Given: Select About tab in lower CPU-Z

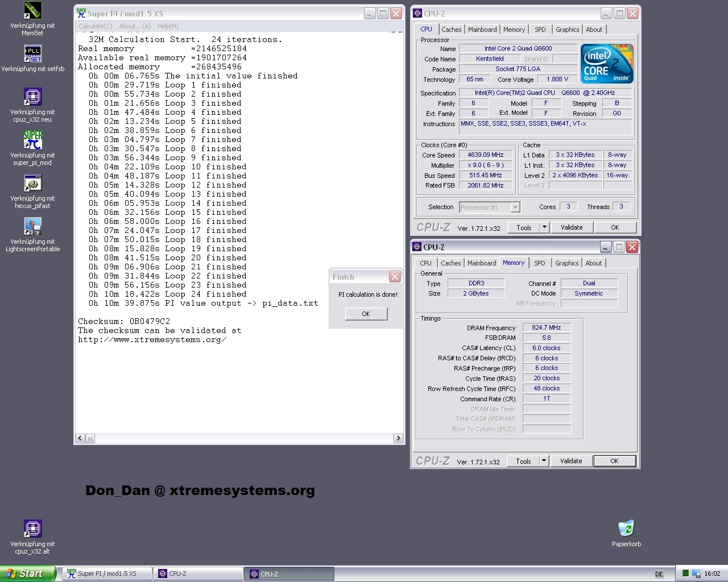Looking at the screenshot, I should coord(594,263).
